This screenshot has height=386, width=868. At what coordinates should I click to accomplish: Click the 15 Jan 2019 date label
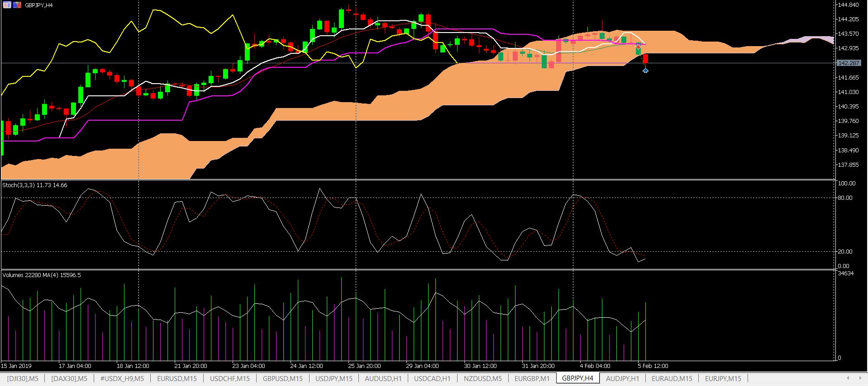(16, 366)
